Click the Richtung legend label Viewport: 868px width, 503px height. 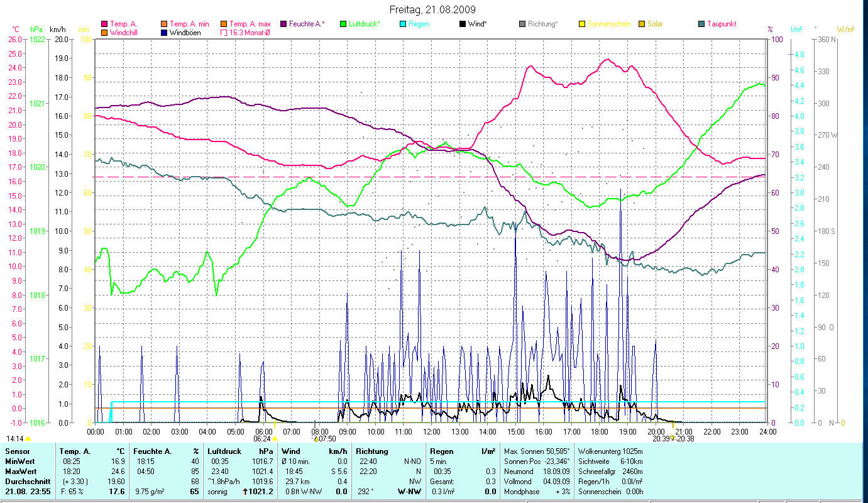pos(542,24)
